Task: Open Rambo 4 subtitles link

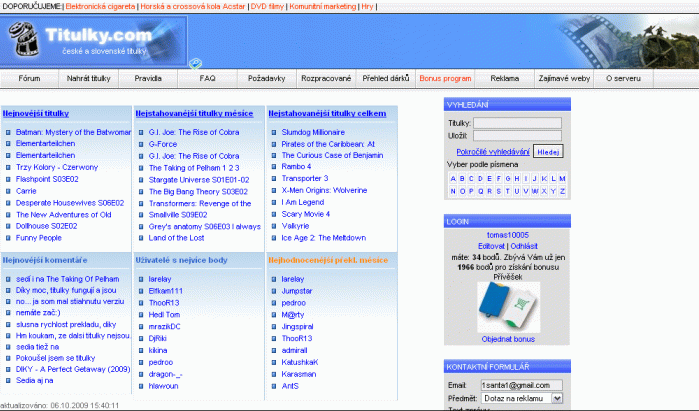Action: [296, 167]
